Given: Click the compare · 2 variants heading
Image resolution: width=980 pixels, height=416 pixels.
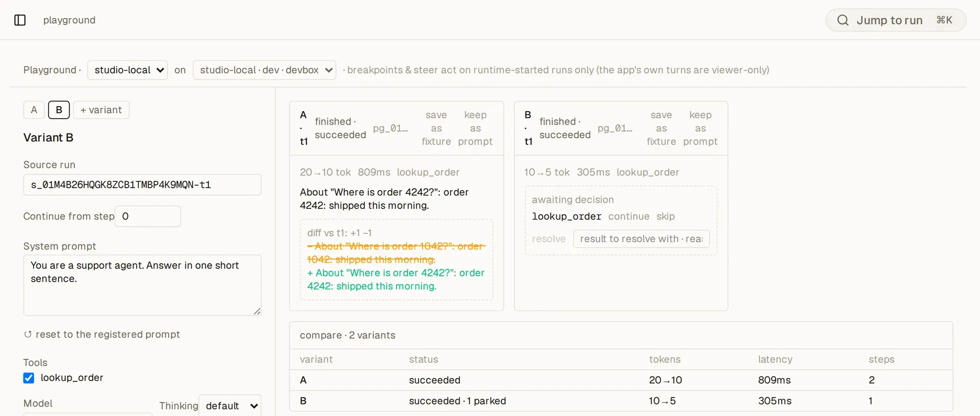Looking at the screenshot, I should coord(347,335).
